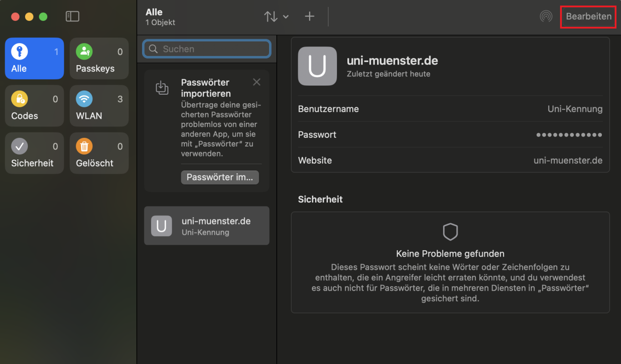
Task: Open the Gelöscht trash category
Action: [99, 153]
